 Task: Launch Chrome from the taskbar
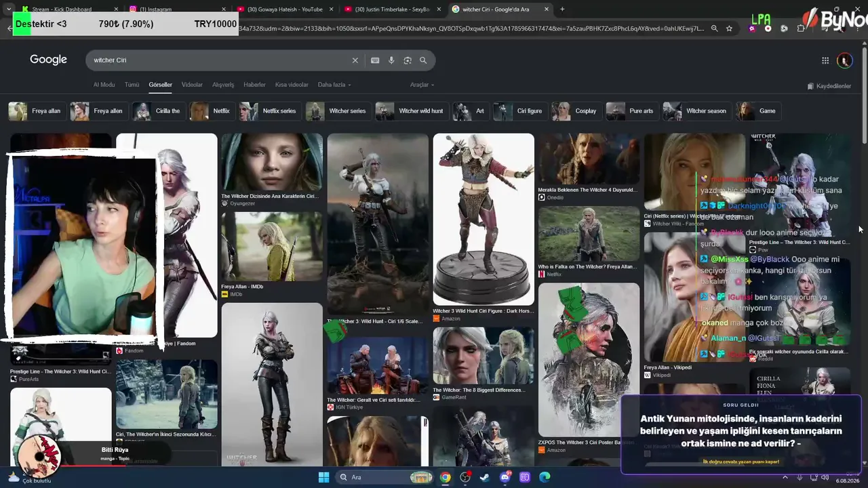pyautogui.click(x=445, y=477)
